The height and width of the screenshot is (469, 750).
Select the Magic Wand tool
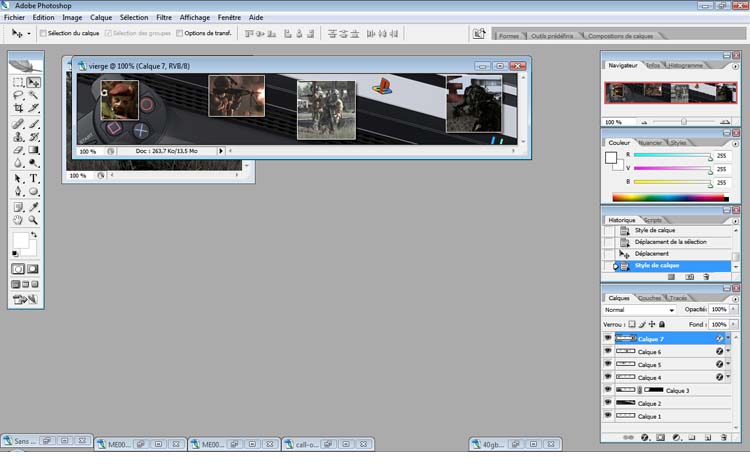pos(33,95)
